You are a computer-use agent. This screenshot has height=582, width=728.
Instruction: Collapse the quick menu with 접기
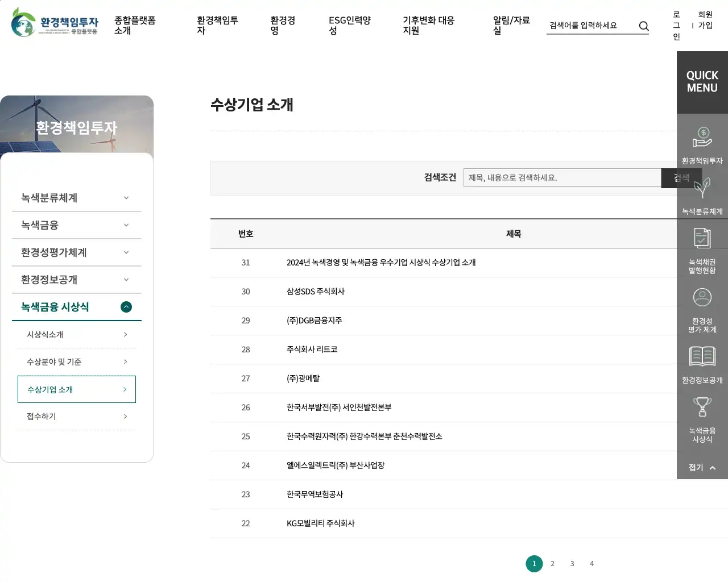click(x=702, y=467)
